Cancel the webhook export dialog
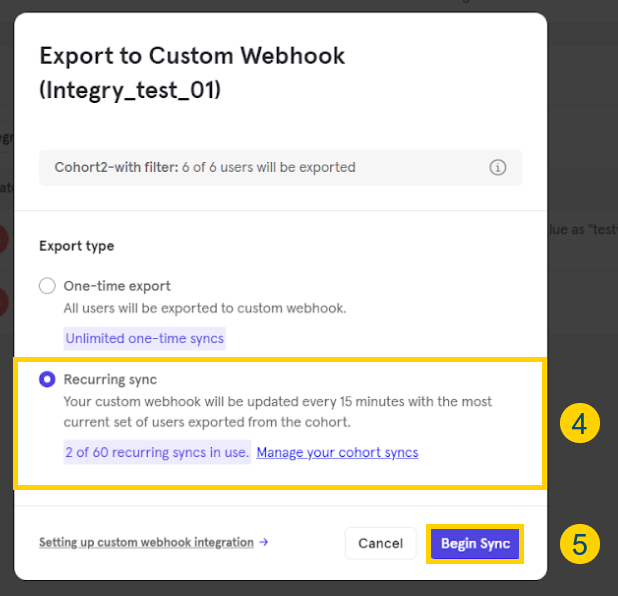 click(381, 544)
